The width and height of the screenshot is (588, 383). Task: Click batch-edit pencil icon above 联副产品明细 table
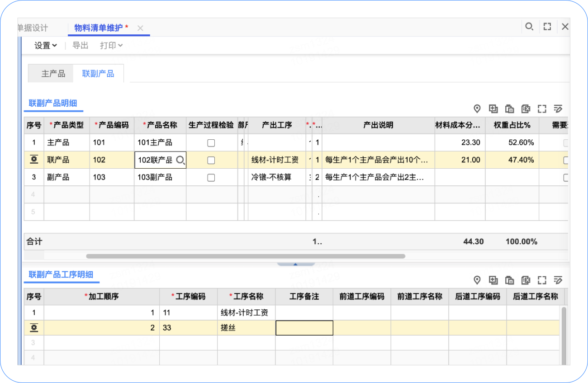(x=558, y=109)
